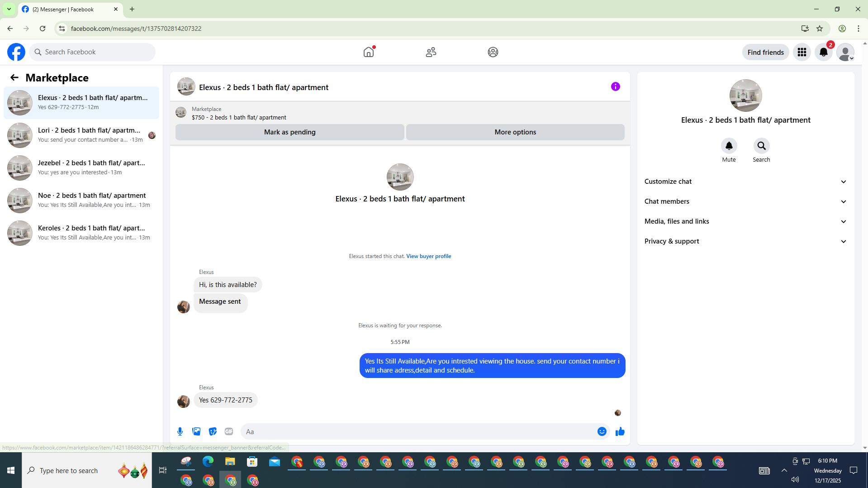Click the 'Hi, is this available?' message
Image resolution: width=868 pixels, height=488 pixels.
(228, 285)
